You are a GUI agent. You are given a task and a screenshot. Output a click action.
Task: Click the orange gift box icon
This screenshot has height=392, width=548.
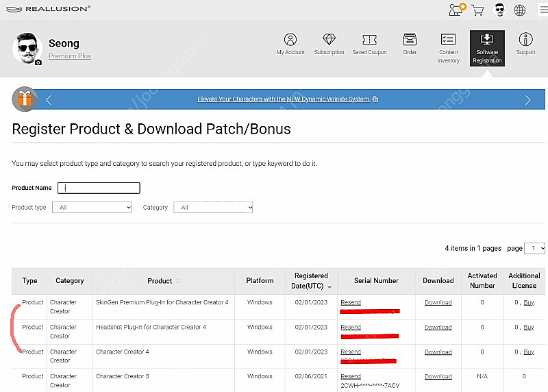coord(25,99)
